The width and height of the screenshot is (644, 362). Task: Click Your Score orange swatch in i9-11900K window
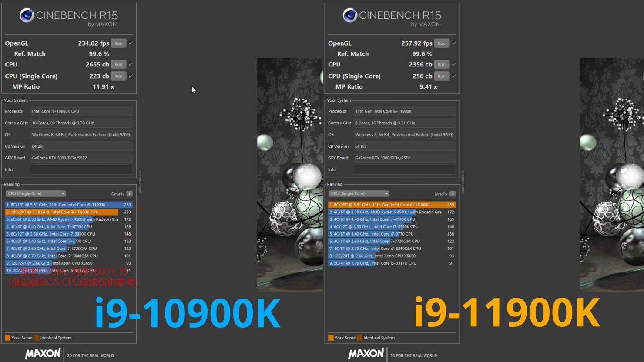(331, 338)
